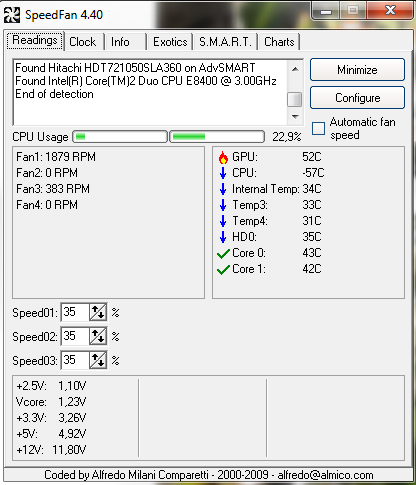Click the 'Found Hitachi HDT721050SLA360' log line
This screenshot has height=485, width=416.
coord(135,68)
